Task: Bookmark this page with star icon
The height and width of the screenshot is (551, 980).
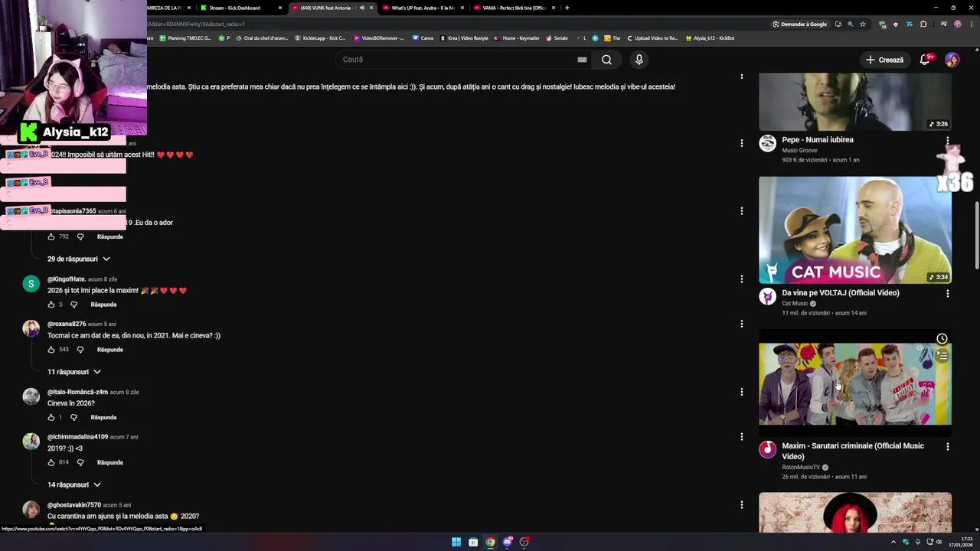Action: point(863,24)
